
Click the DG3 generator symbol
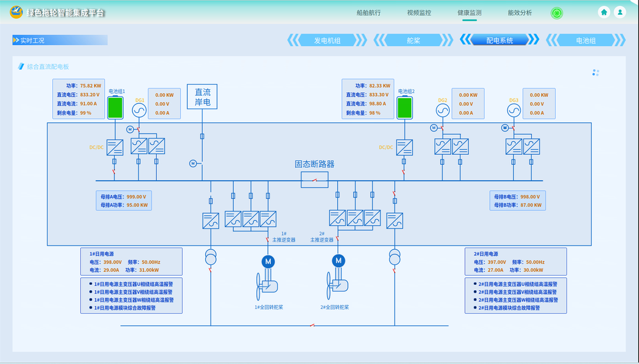pos(514,111)
